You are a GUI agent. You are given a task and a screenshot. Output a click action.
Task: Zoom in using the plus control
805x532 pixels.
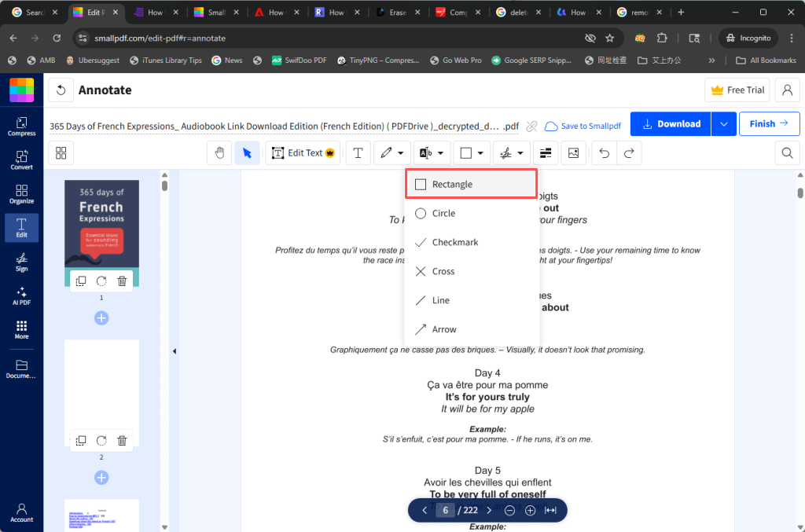pos(529,510)
